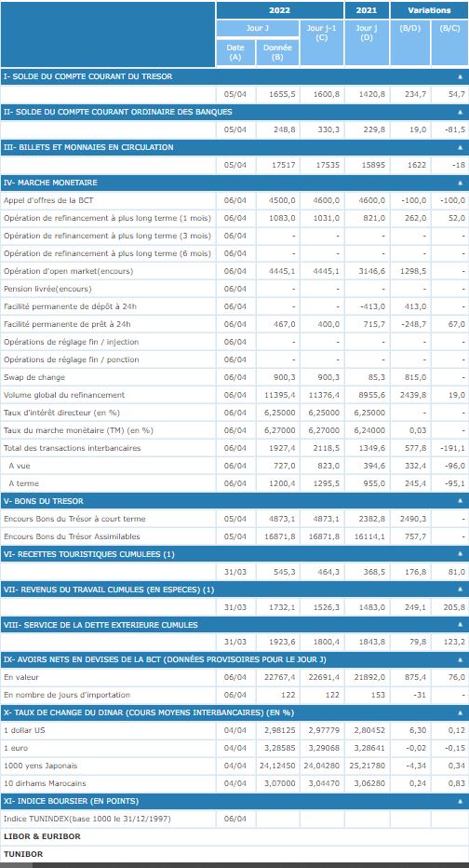Click the Variations column header
Viewport: 469px width, 868px height.
point(429,10)
